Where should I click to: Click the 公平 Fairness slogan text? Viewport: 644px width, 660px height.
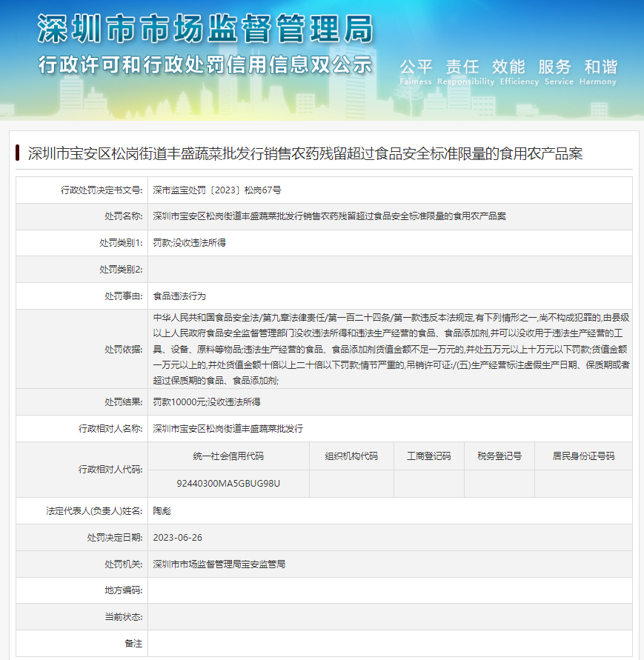pos(416,73)
